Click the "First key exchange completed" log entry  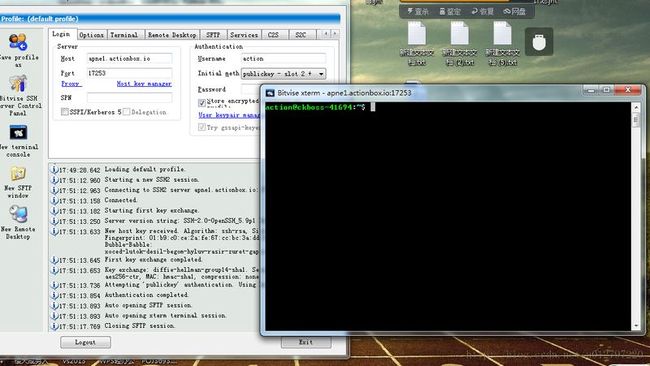(x=153, y=260)
